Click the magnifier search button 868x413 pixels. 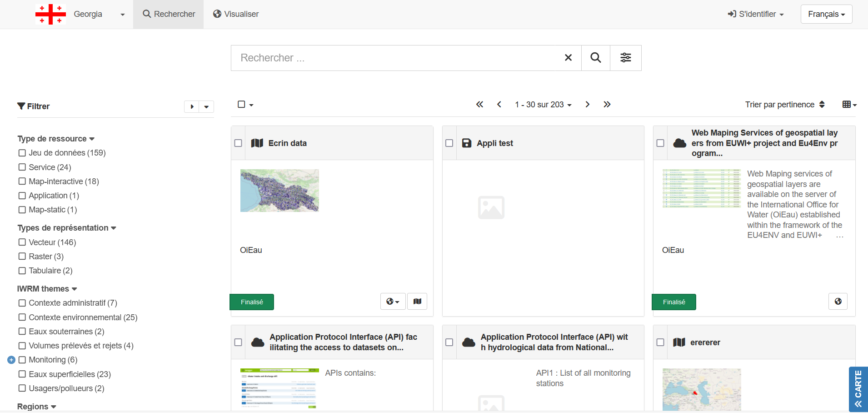pyautogui.click(x=596, y=58)
